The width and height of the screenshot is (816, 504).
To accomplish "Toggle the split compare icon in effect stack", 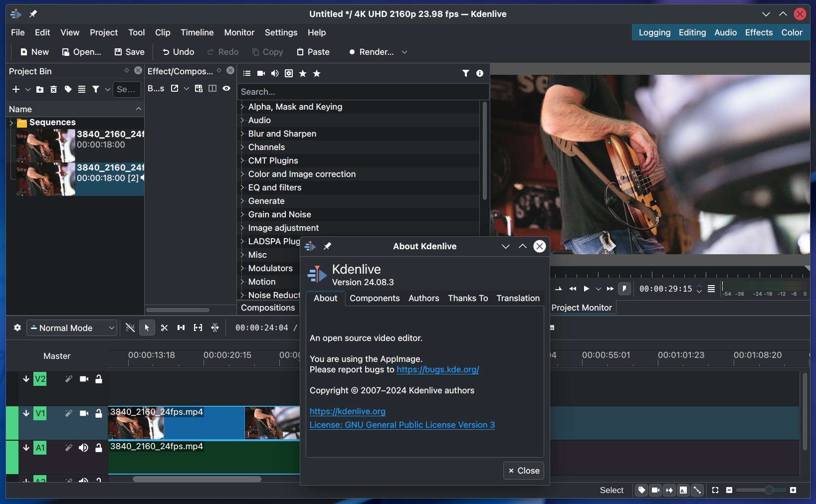I will (x=212, y=88).
